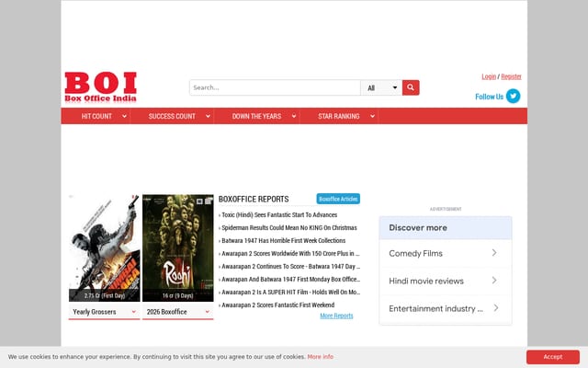Select Entertainment industry in Discover more
Screen dimensions: 588x368
(446, 309)
